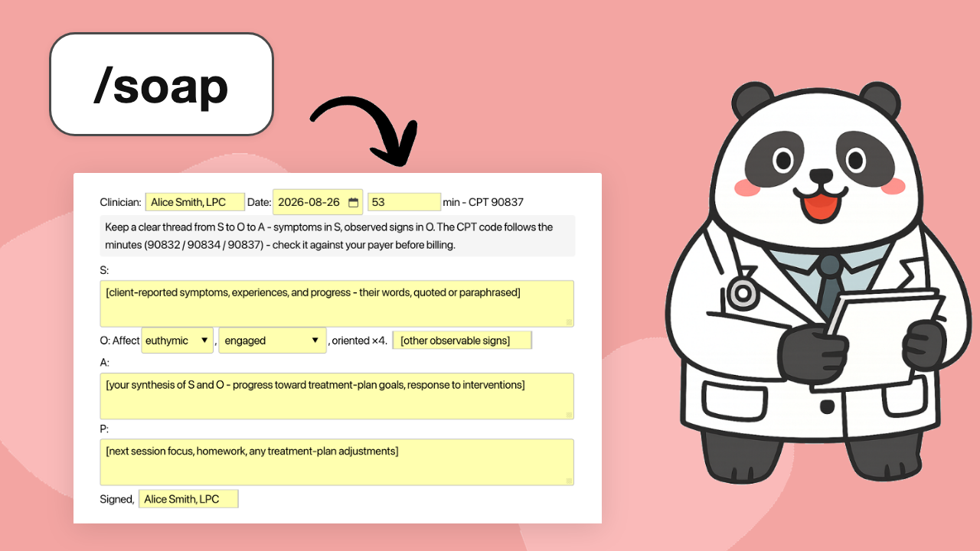This screenshot has height=551, width=980.
Task: Click the other observable signs field
Action: (462, 341)
